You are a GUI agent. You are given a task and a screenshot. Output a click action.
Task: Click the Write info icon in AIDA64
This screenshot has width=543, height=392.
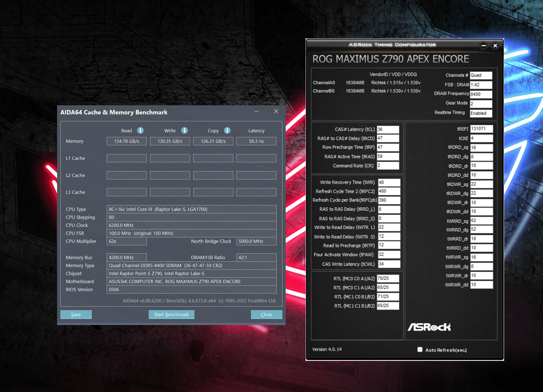tap(184, 130)
